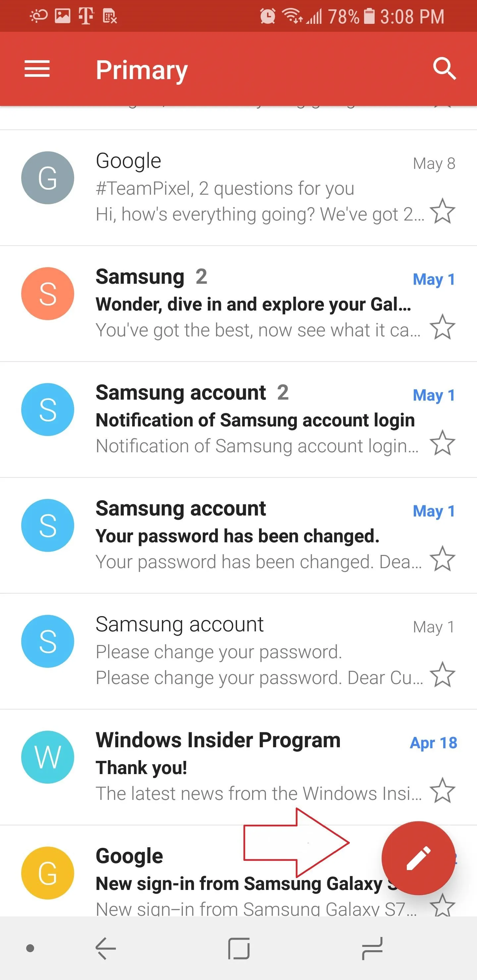The height and width of the screenshot is (980, 477).
Task: Star the Samsung Wonder, dive in email
Action: [442, 327]
